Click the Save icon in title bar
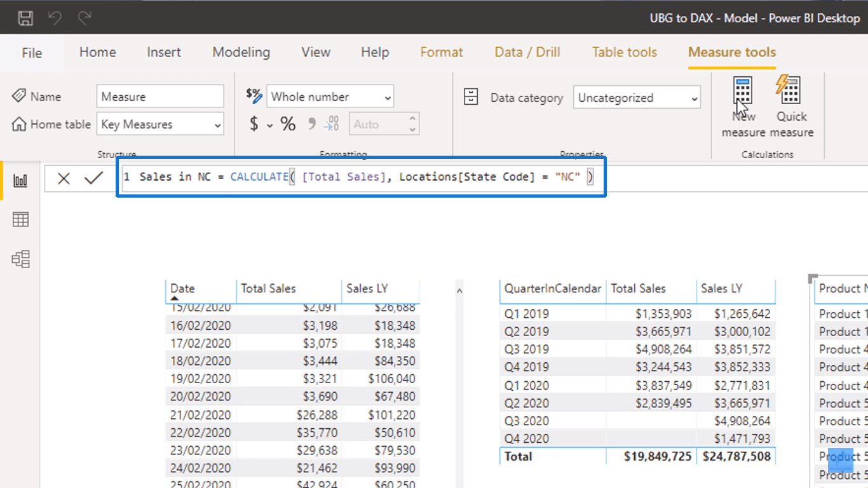The width and height of the screenshot is (868, 488). pos(25,18)
